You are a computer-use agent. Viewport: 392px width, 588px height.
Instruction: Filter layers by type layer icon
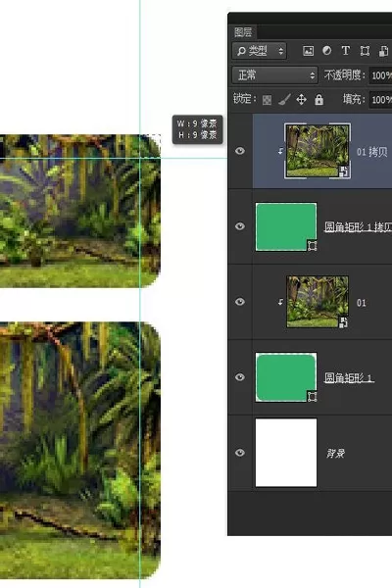coord(346,51)
